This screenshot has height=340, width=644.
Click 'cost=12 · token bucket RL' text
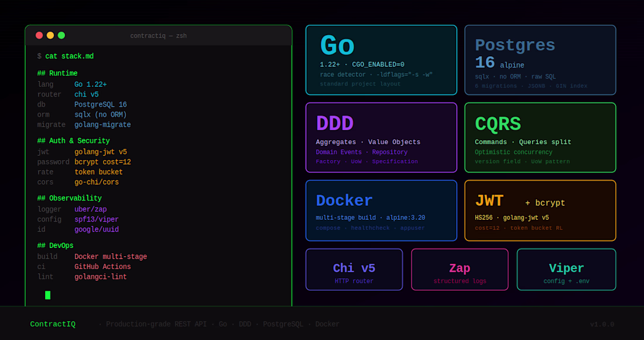(x=519, y=228)
